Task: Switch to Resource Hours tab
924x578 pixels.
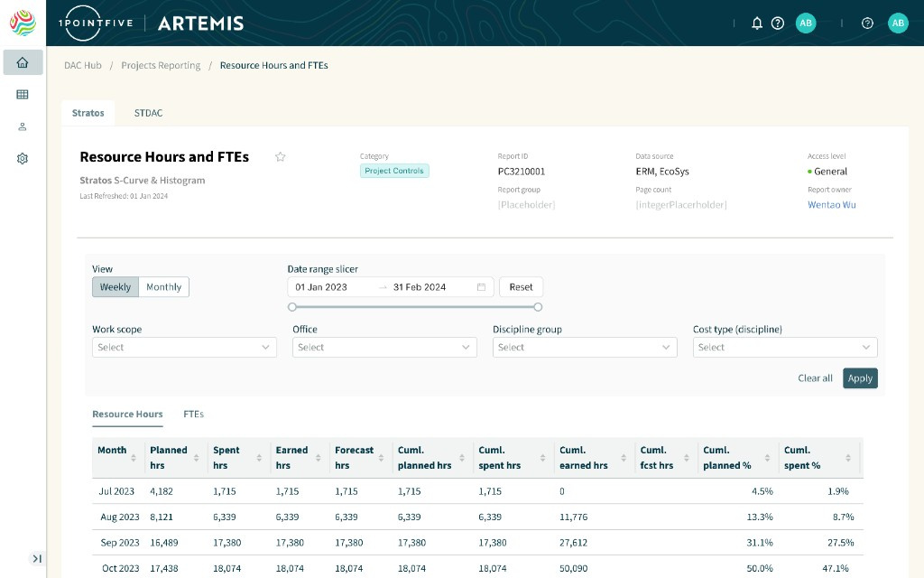Action: point(128,414)
